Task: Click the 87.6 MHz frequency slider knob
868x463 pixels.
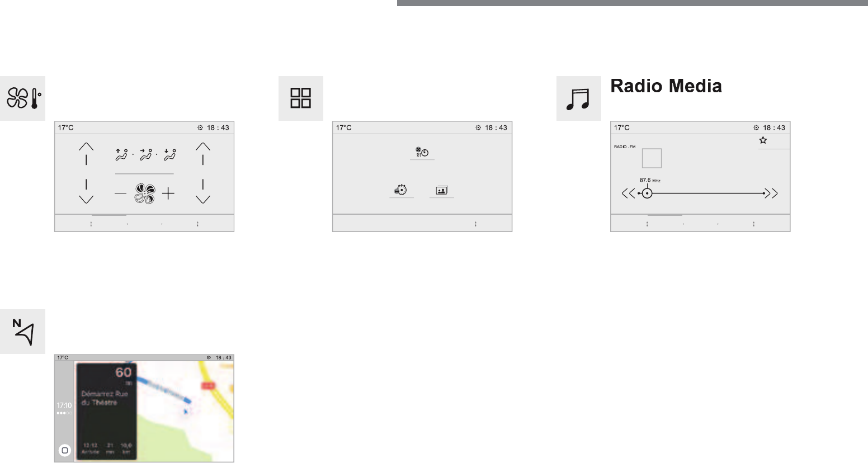Action: click(x=647, y=193)
